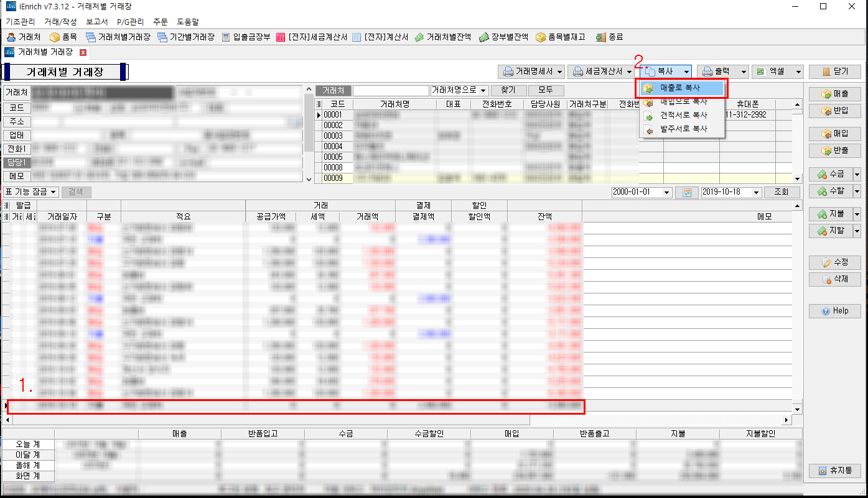Select 매출로 복사 menu item
The width and height of the screenshot is (868, 498).
679,88
